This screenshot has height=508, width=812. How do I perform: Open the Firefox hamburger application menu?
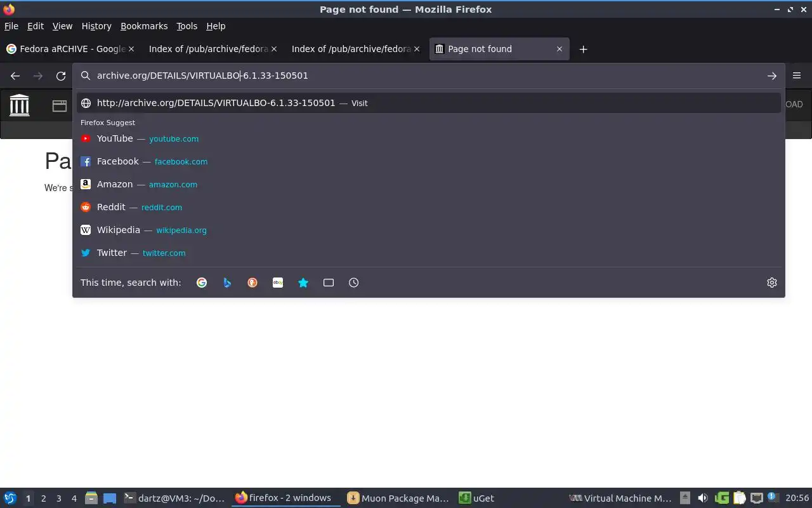coord(797,76)
